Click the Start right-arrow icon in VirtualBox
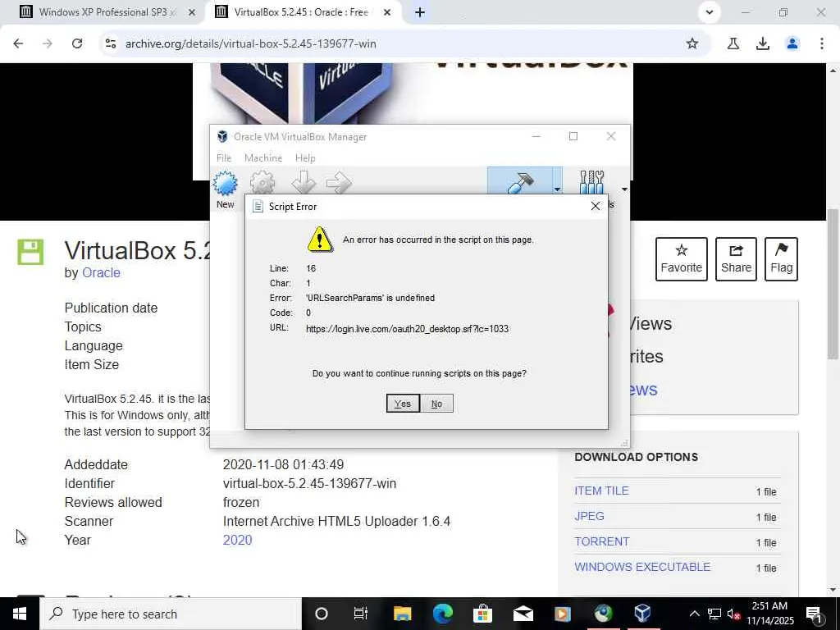The image size is (840, 630). point(339,183)
